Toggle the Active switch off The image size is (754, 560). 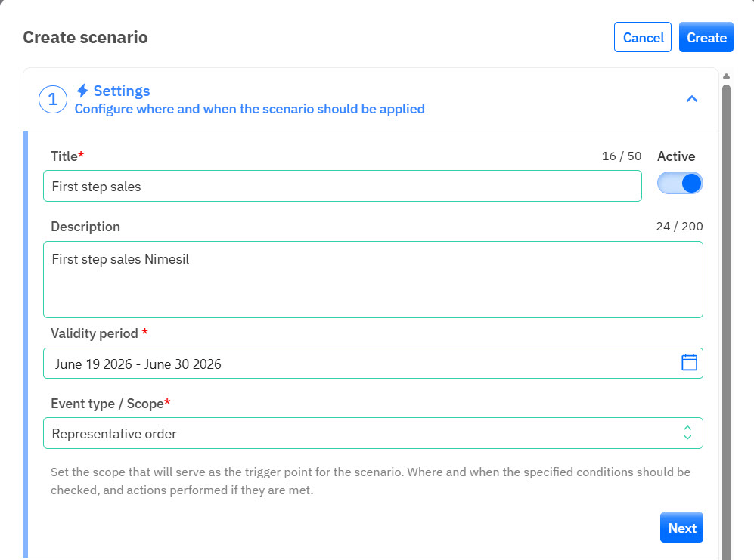click(680, 183)
